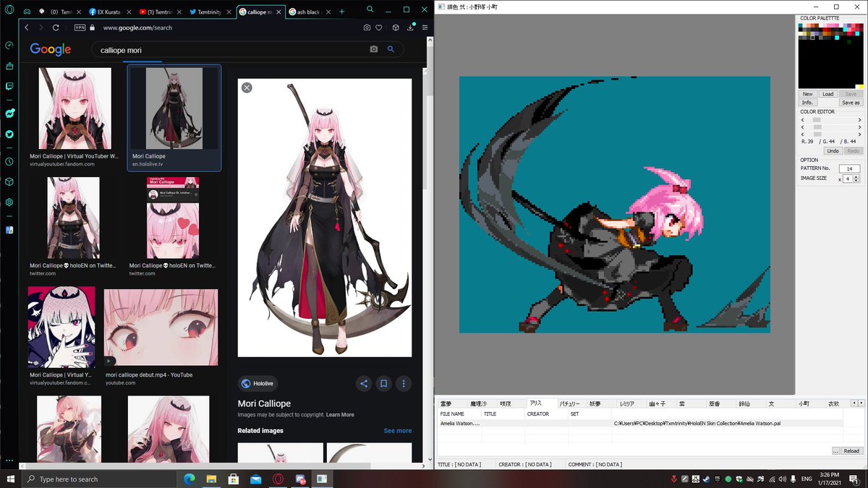Open Opera extensions cube sidebar icon

click(9, 182)
